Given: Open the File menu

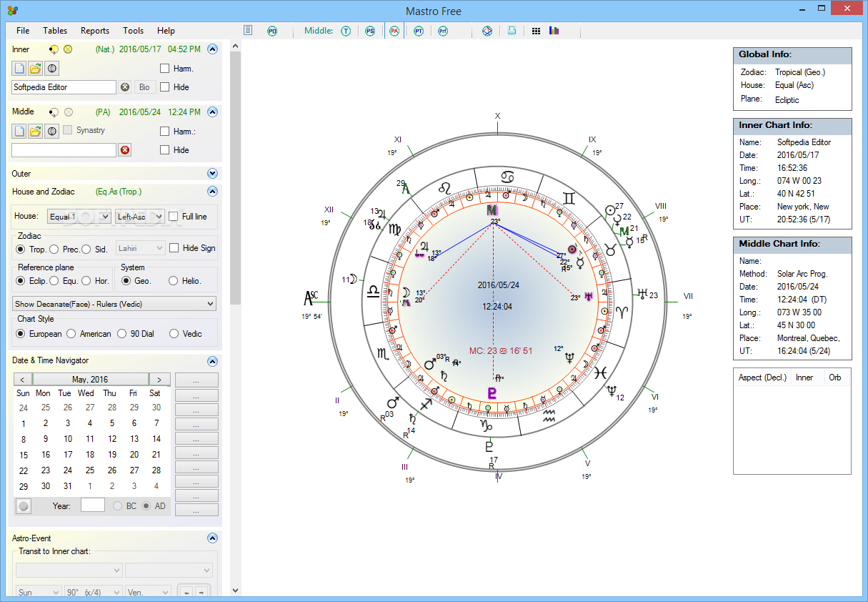Looking at the screenshot, I should click(x=23, y=31).
